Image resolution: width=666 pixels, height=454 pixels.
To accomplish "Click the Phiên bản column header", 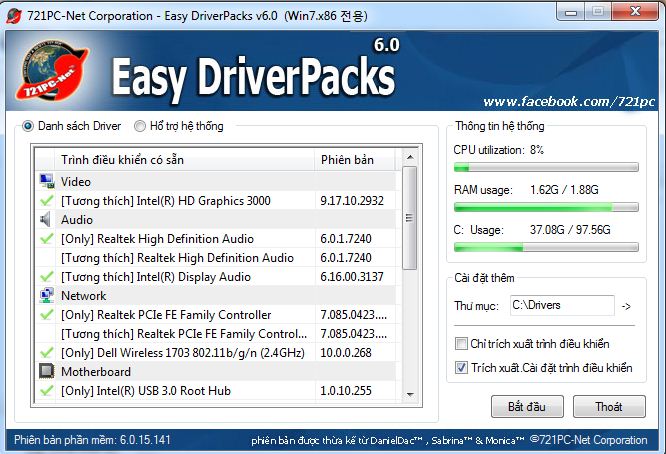I will 355,160.
